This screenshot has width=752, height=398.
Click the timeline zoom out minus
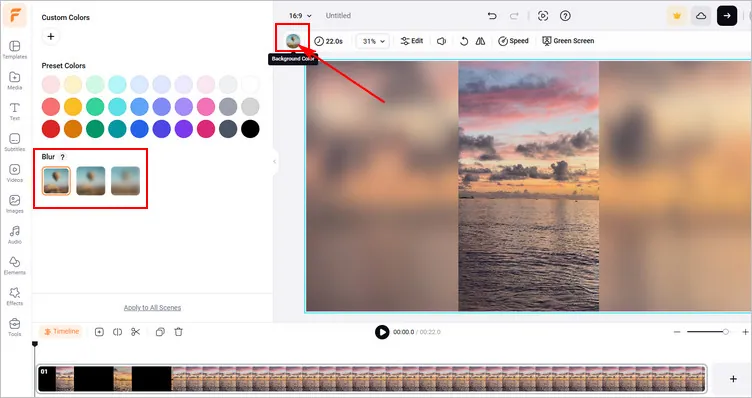click(677, 332)
